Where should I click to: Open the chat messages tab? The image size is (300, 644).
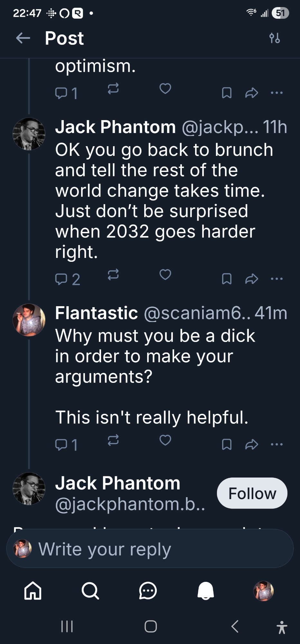coord(148,591)
